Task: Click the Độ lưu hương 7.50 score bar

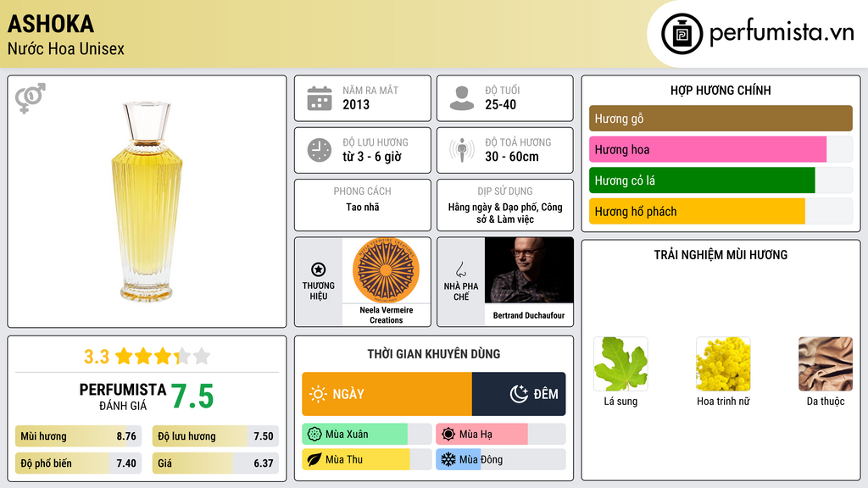Action: [215, 436]
